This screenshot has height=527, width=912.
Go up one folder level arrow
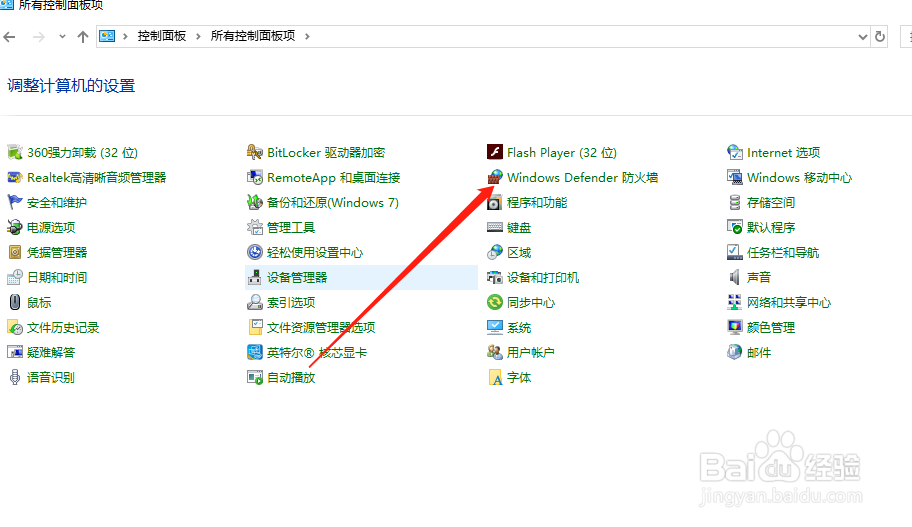tap(83, 37)
